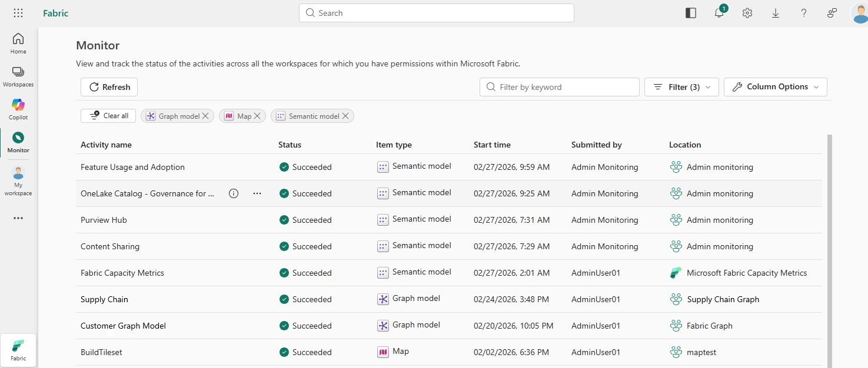Open more options for OneLake Catalog row
Image resolution: width=868 pixels, height=368 pixels.
257,193
